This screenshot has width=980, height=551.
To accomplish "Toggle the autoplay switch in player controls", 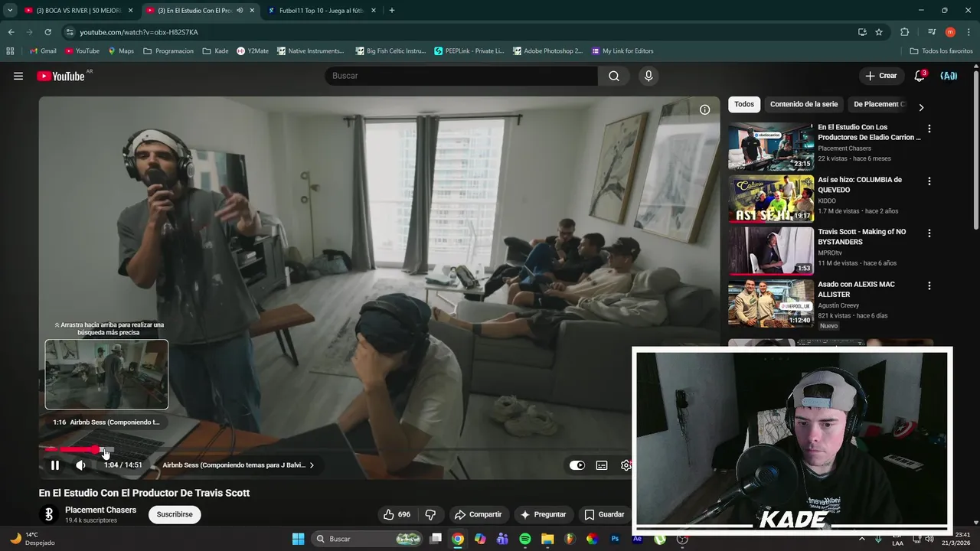I will 577,465.
